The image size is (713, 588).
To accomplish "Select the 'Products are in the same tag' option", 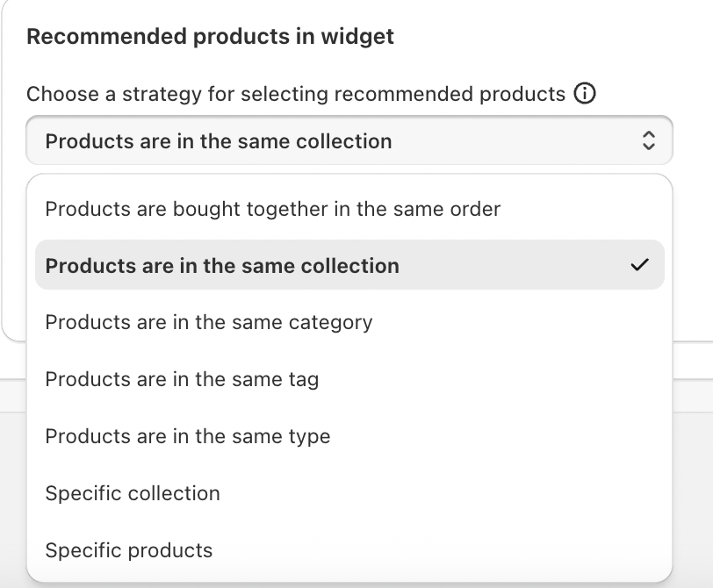I will tap(182, 379).
